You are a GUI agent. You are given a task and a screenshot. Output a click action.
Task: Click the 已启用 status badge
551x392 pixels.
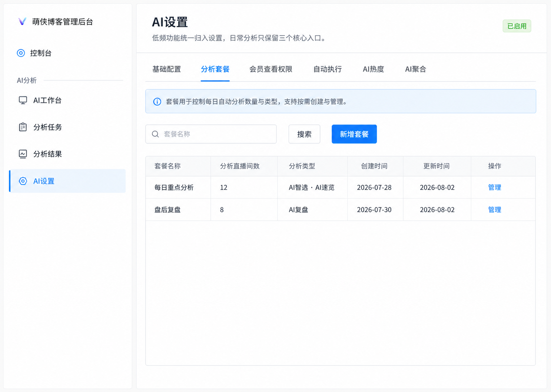(517, 26)
